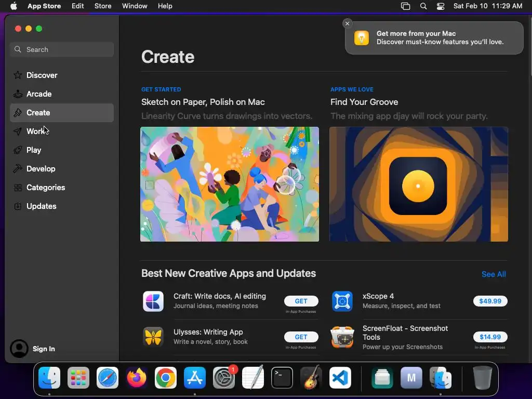Open Finder from the Dock
Viewport: 532px width, 399px height.
[x=49, y=378]
